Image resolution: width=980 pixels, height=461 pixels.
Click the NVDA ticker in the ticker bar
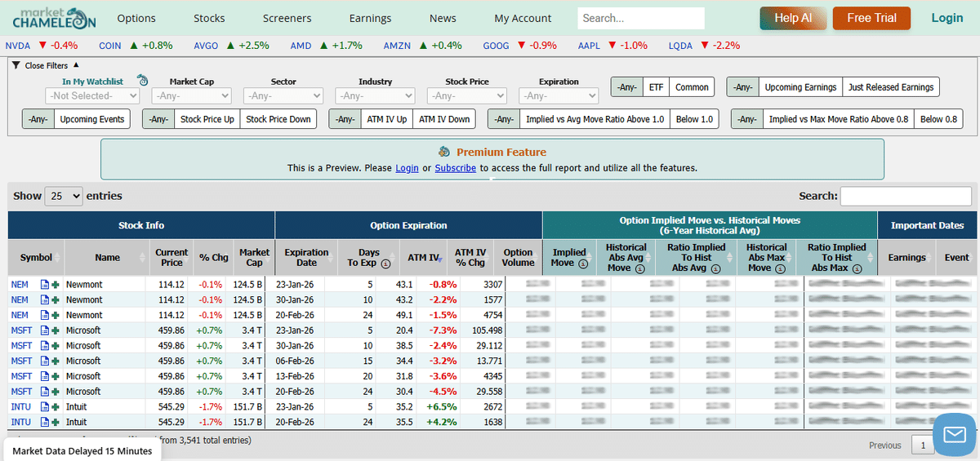[x=18, y=46]
